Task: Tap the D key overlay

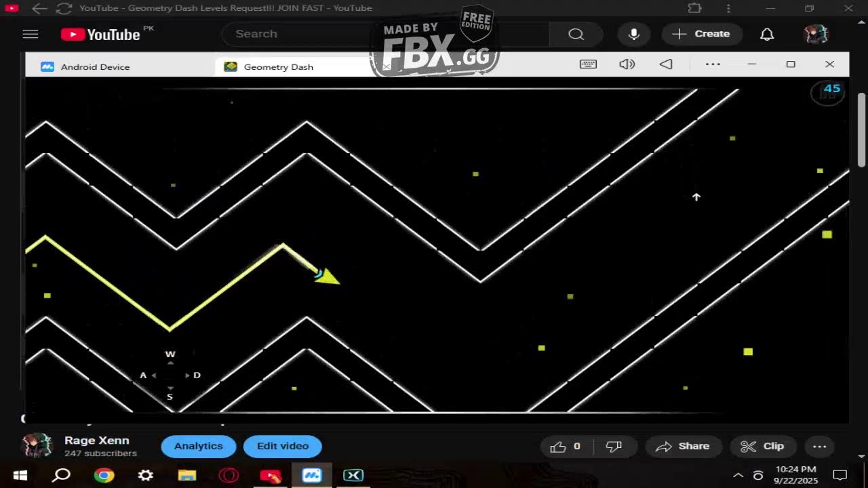Action: (197, 375)
